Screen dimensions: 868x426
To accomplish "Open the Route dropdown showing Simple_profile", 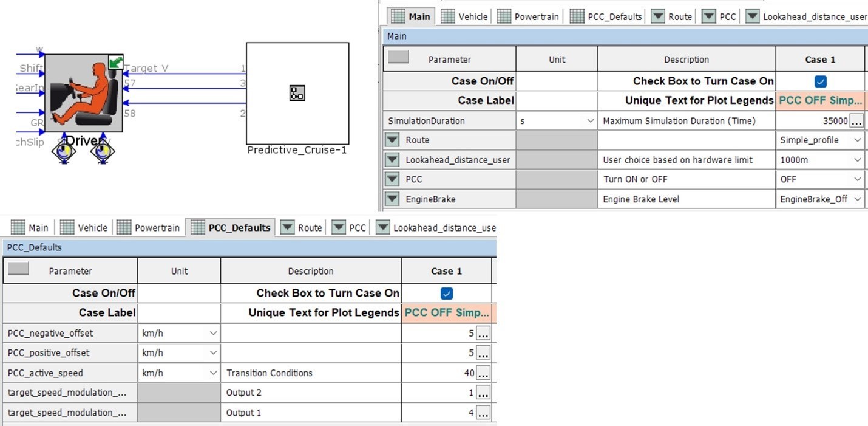I will click(x=820, y=140).
